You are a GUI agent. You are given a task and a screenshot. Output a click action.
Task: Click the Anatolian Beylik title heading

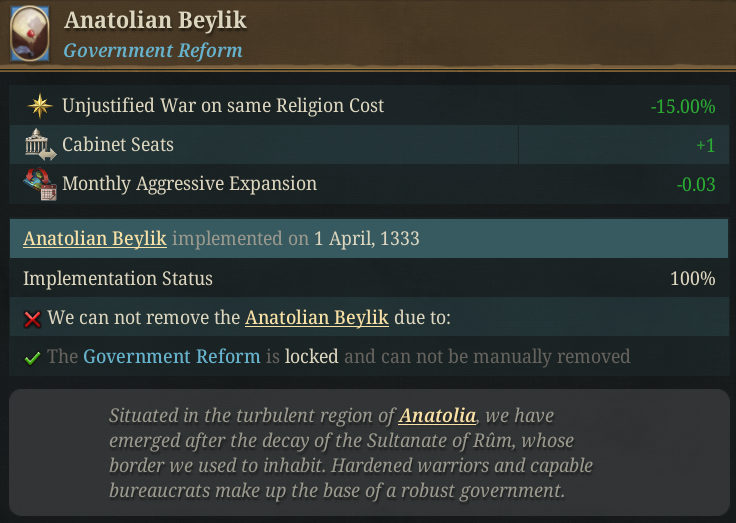155,20
